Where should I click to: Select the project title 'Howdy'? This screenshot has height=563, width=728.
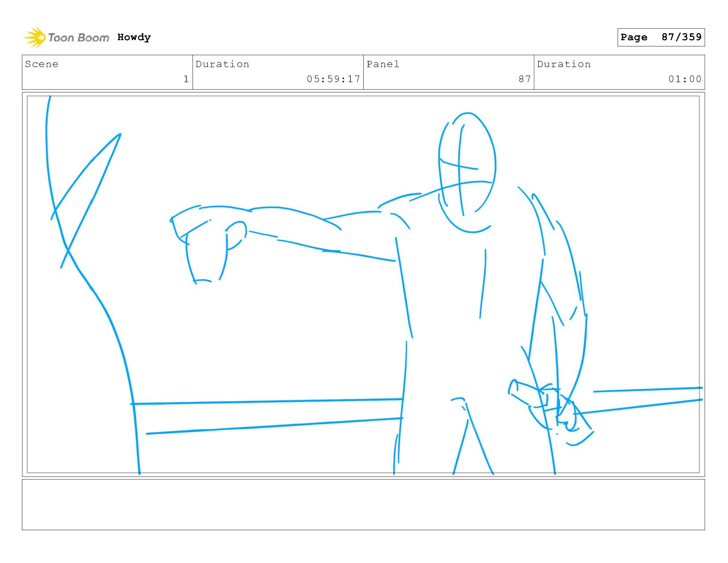(134, 37)
